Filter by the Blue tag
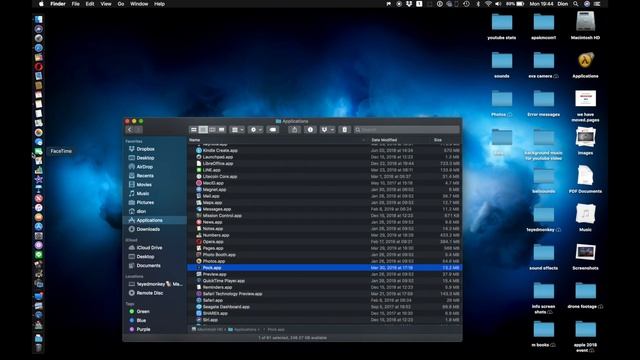Viewport: 640px width, 360px height. tap(141, 320)
